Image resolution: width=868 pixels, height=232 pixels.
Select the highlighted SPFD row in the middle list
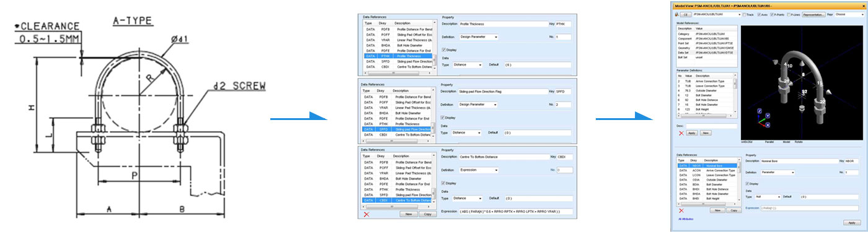[396, 129]
